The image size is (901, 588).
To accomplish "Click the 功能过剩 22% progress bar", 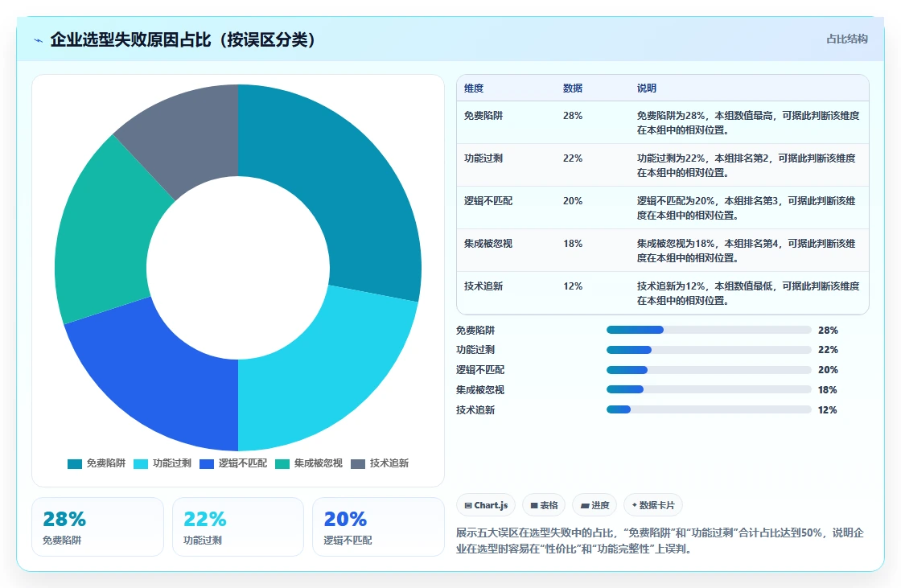I will click(709, 350).
